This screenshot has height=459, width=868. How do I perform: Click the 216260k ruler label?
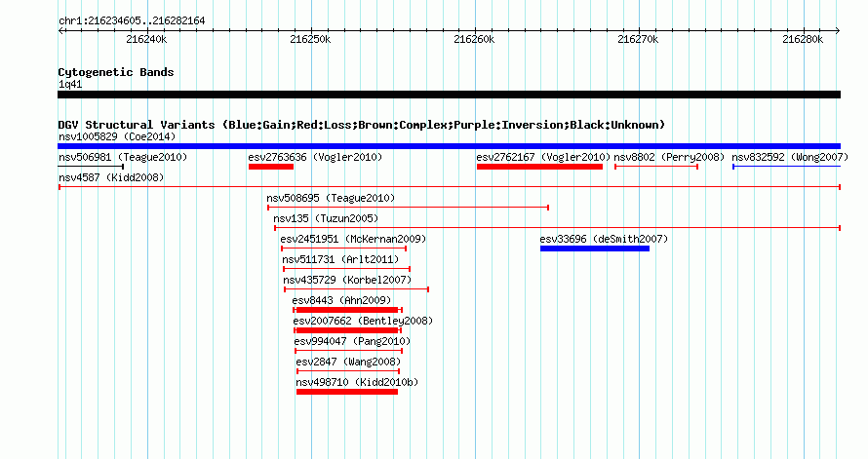pos(474,39)
